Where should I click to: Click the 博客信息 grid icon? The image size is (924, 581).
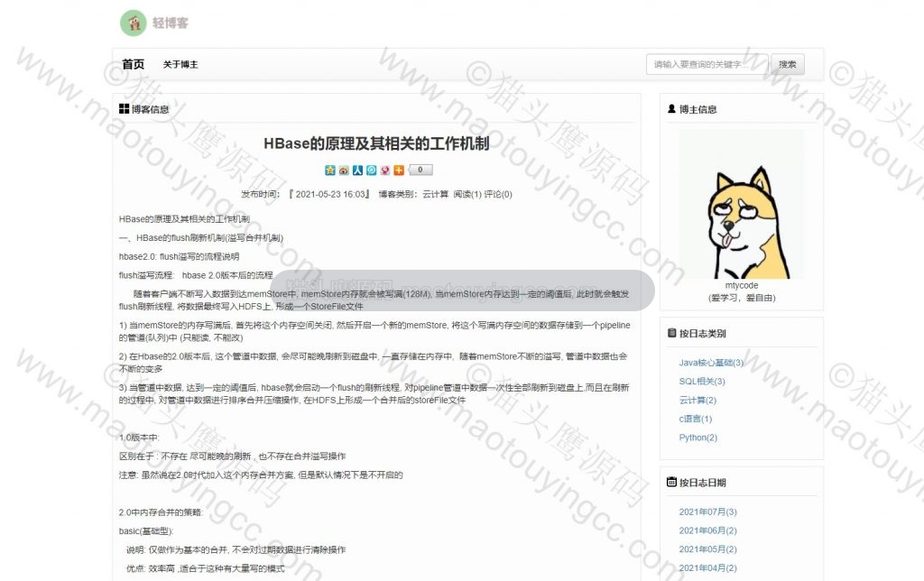(124, 108)
